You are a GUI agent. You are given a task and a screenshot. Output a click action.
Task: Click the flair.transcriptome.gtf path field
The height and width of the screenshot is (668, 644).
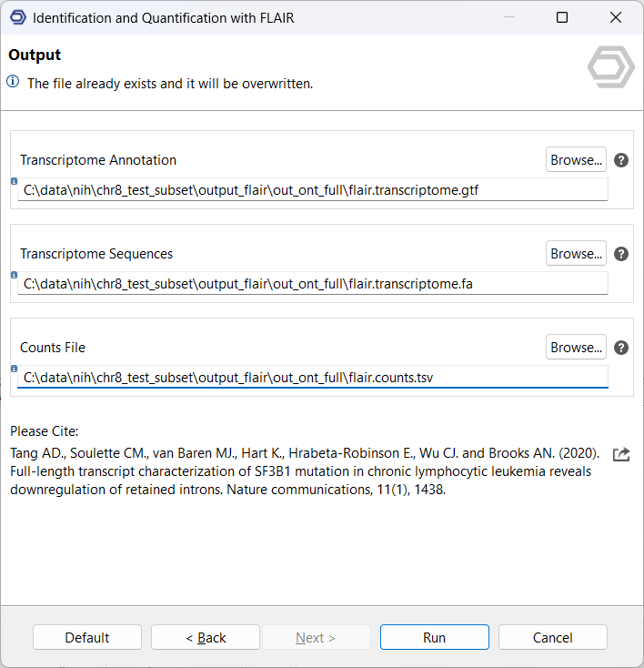[312, 190]
